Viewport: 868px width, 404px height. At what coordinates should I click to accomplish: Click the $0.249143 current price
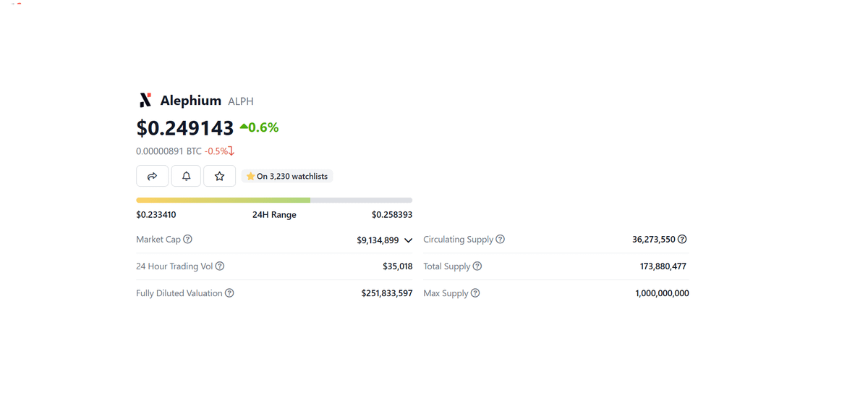point(185,128)
